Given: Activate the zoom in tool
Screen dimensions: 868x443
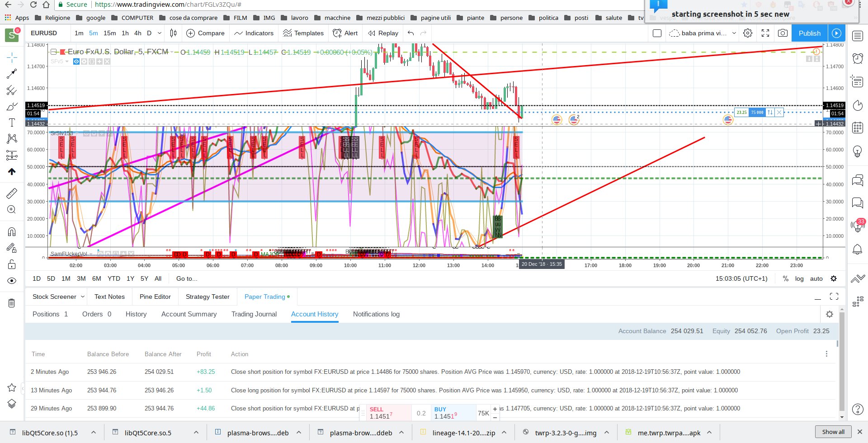Looking at the screenshot, I should click(x=12, y=210).
